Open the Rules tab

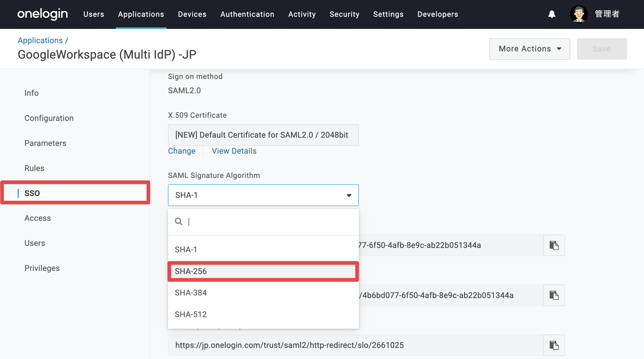coord(34,168)
